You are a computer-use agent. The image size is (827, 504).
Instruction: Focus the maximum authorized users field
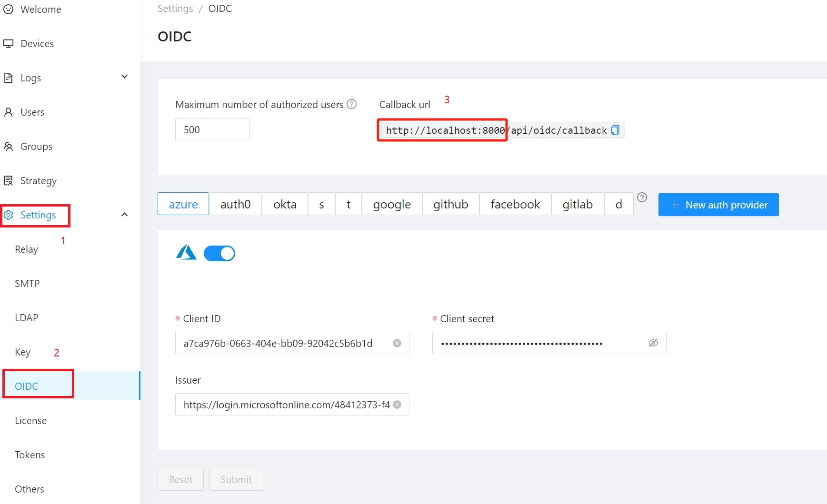coord(212,129)
